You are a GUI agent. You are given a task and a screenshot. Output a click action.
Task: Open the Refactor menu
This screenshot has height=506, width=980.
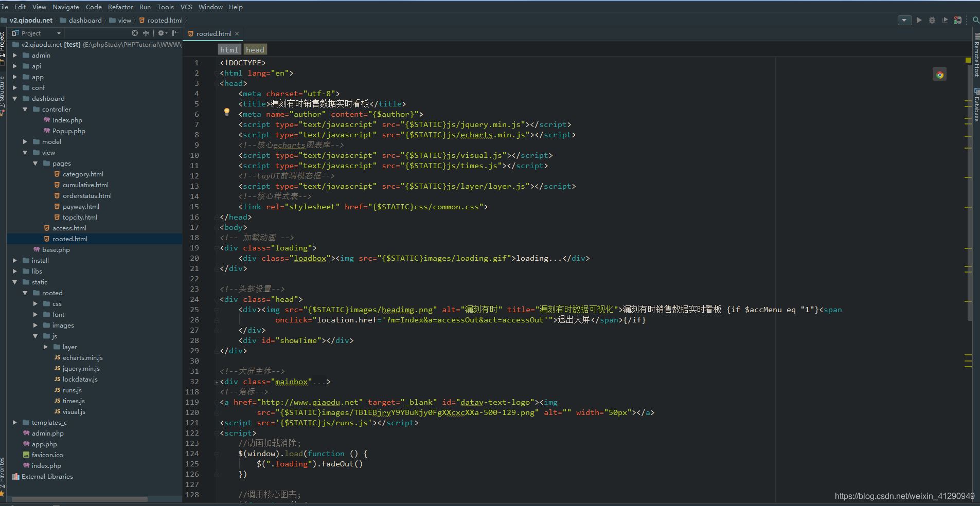click(120, 7)
